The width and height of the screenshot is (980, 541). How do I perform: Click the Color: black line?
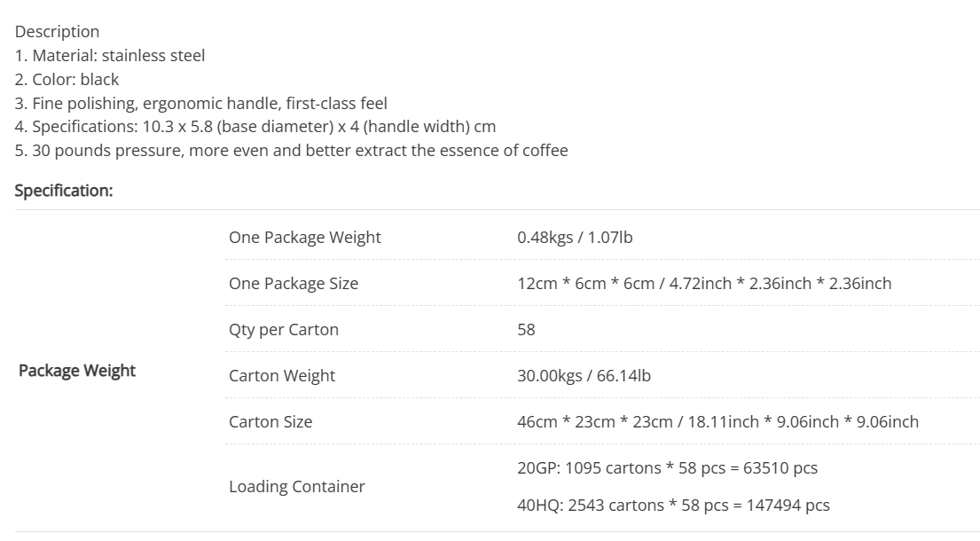click(67, 79)
